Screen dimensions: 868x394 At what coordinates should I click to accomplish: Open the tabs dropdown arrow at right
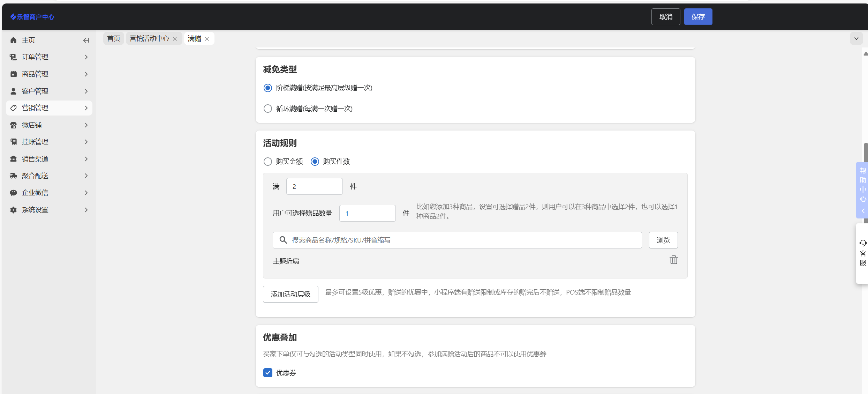(856, 39)
